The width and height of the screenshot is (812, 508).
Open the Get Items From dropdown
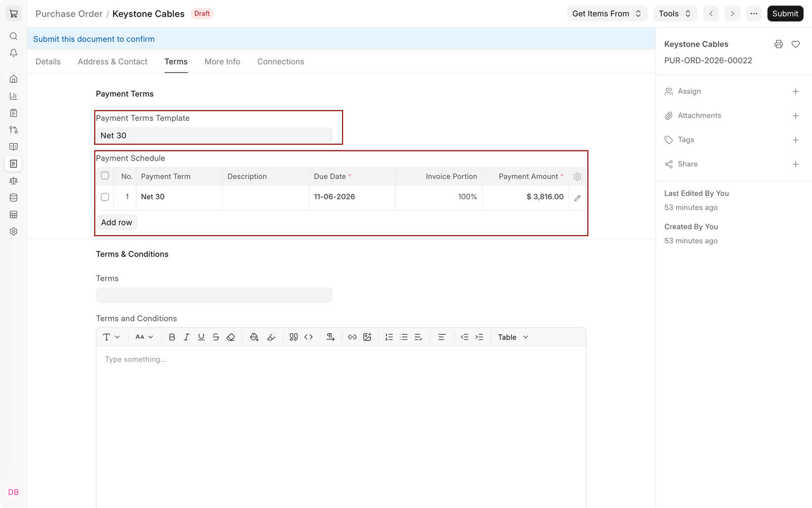pos(607,14)
